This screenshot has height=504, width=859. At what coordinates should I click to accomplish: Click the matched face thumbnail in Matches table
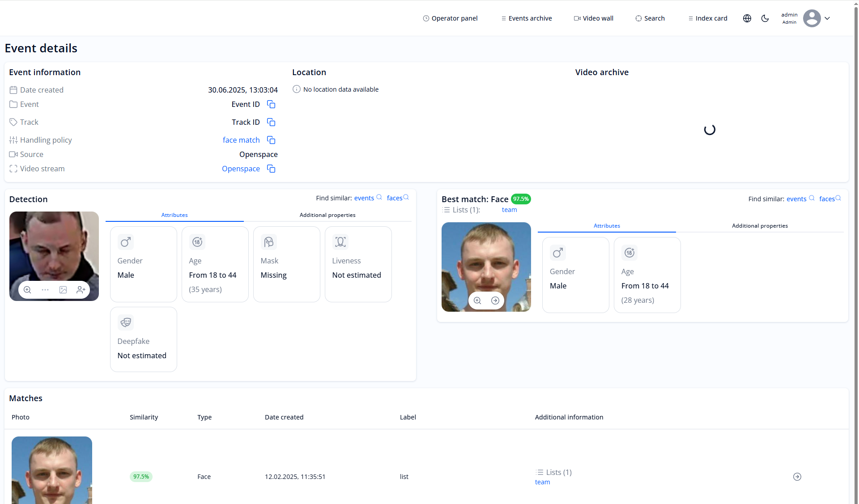[52, 470]
